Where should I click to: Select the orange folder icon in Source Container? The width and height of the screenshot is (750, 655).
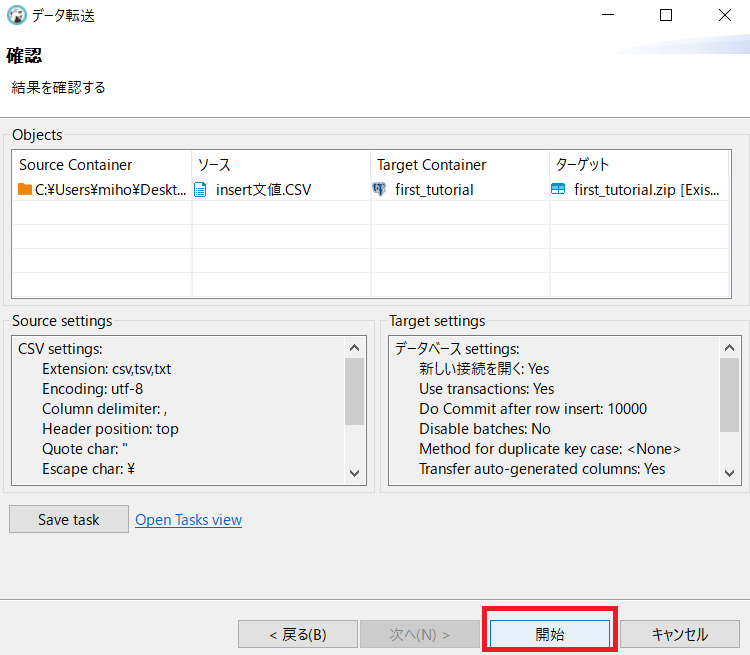(x=24, y=189)
